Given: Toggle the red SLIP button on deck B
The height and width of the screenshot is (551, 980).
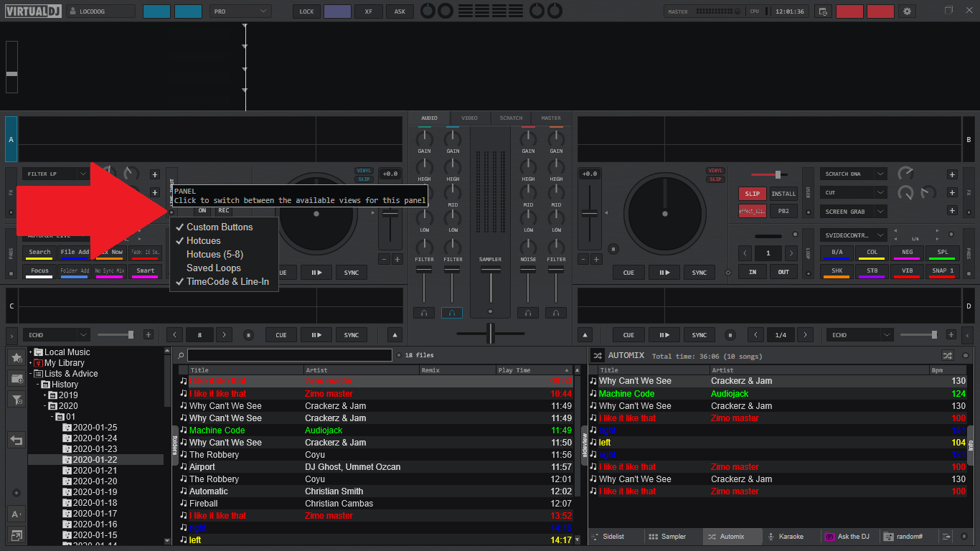Looking at the screenshot, I should point(752,194).
